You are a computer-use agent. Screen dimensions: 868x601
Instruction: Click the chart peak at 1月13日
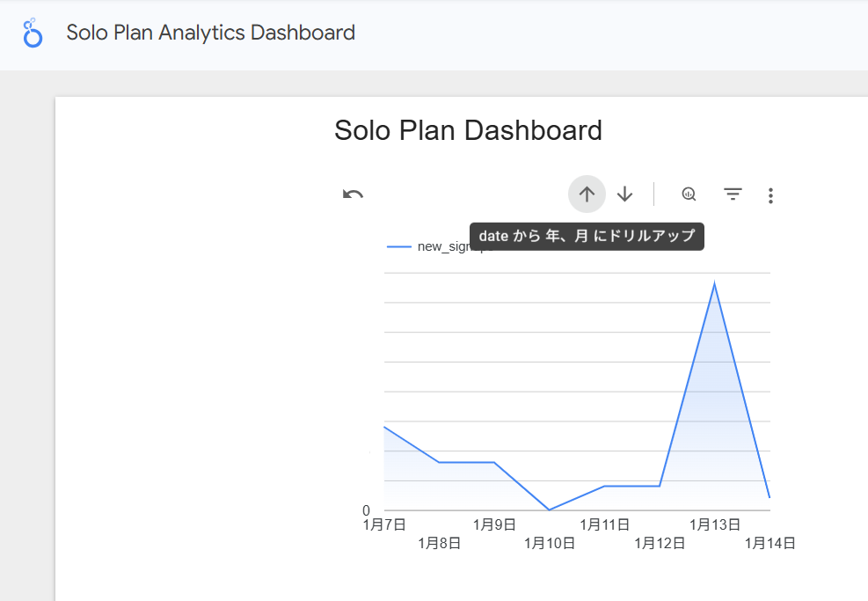pyautogui.click(x=714, y=284)
